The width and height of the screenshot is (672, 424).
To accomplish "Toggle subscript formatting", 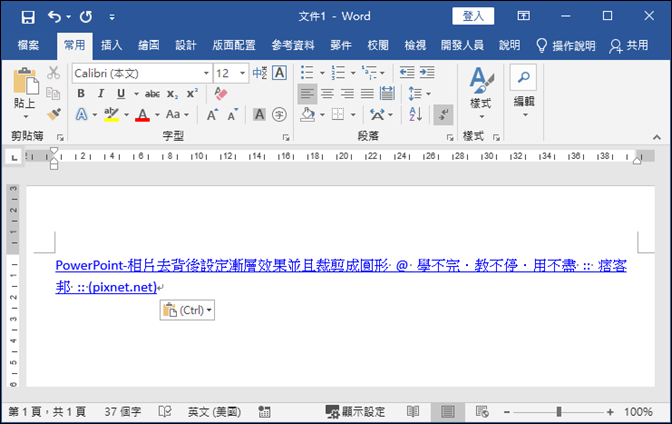I will tap(172, 94).
